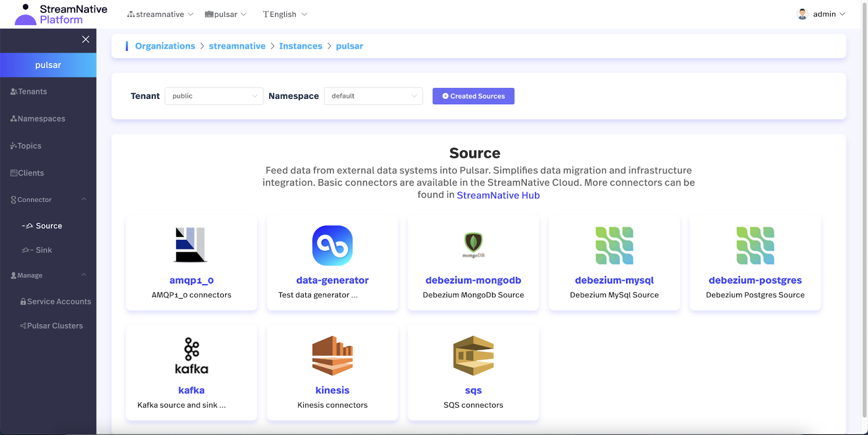The width and height of the screenshot is (868, 435).
Task: Click the language icon beside English
Action: [x=266, y=14]
